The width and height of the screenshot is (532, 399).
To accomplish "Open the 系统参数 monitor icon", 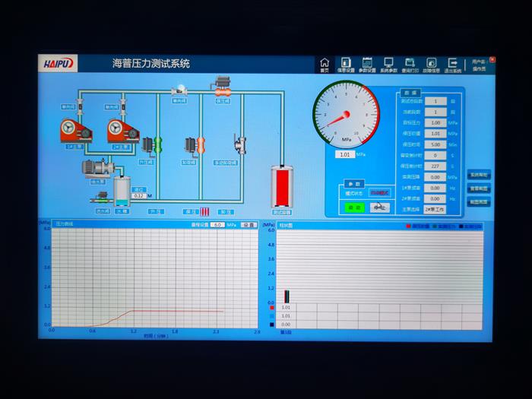I will (388, 64).
